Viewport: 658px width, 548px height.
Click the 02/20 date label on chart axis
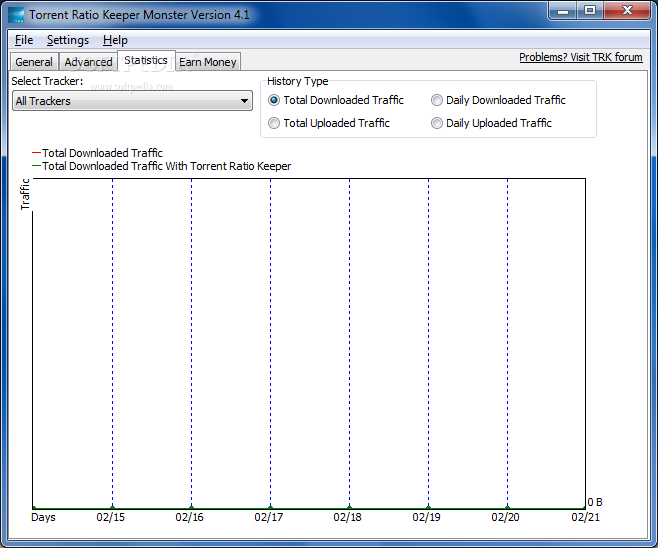(x=505, y=517)
